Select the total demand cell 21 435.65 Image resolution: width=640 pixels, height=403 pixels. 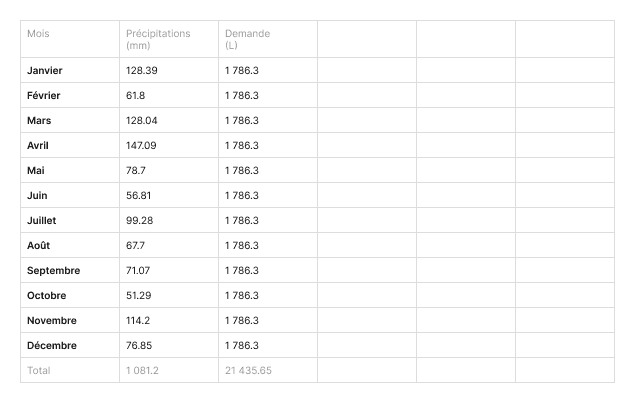248,371
